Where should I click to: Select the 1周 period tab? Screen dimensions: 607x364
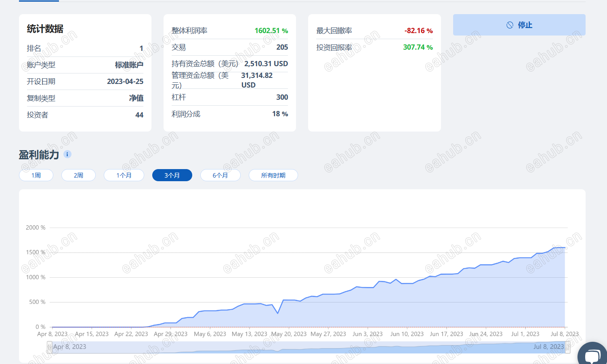click(x=36, y=175)
